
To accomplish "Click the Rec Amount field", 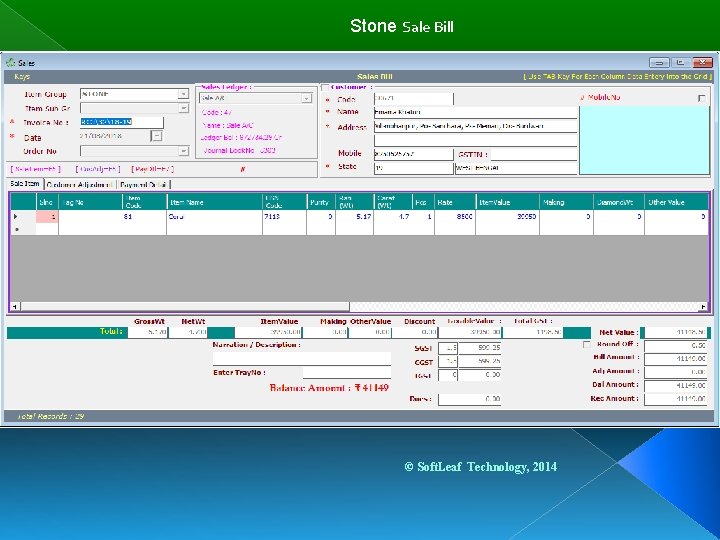I will point(676,399).
